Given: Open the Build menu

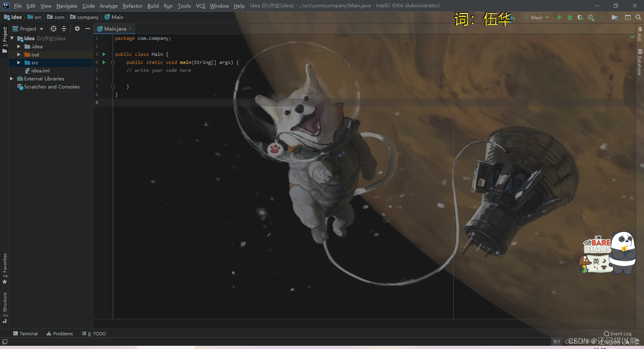Looking at the screenshot, I should click(x=153, y=6).
